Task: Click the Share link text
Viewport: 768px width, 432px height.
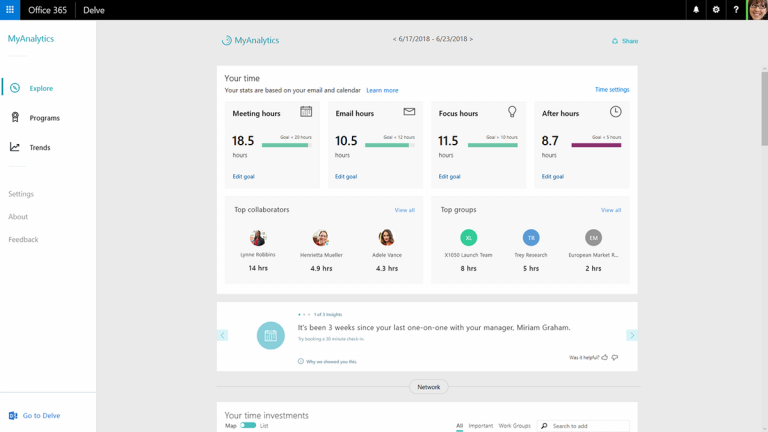Action: tap(630, 41)
